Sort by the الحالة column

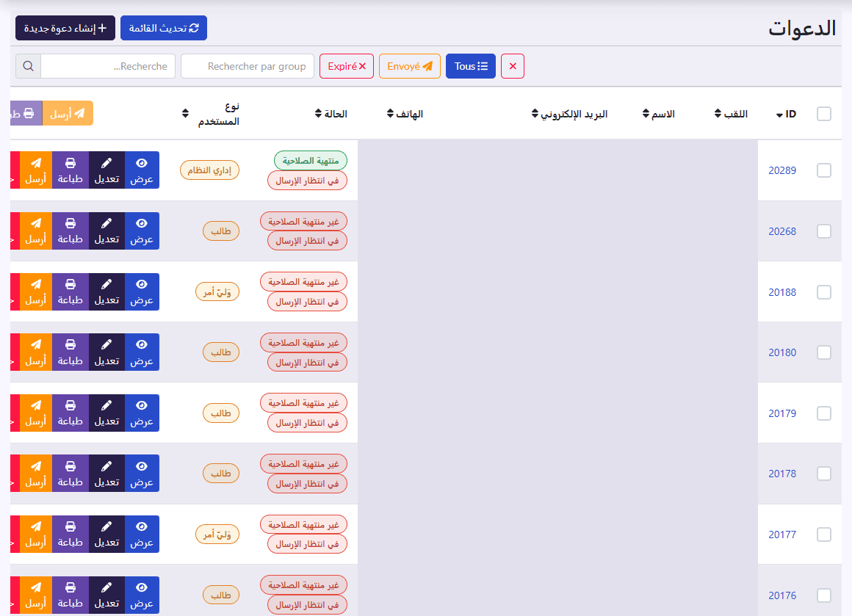(x=331, y=114)
